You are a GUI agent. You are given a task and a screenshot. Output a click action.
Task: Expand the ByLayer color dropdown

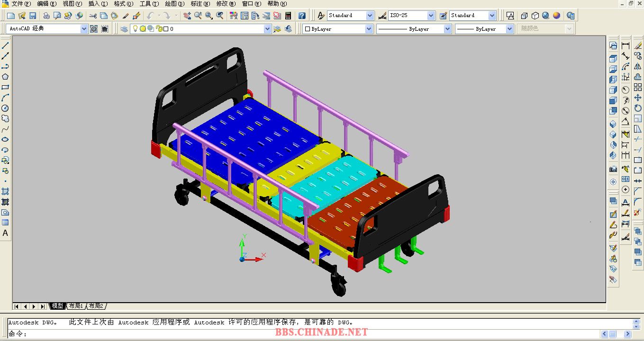[x=369, y=29]
